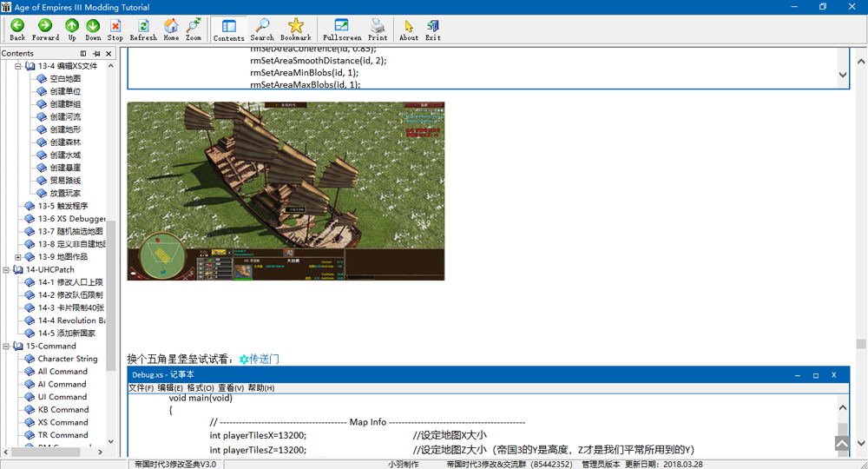The width and height of the screenshot is (868, 469).
Task: Go Up with the green arrow
Action: 72,30
